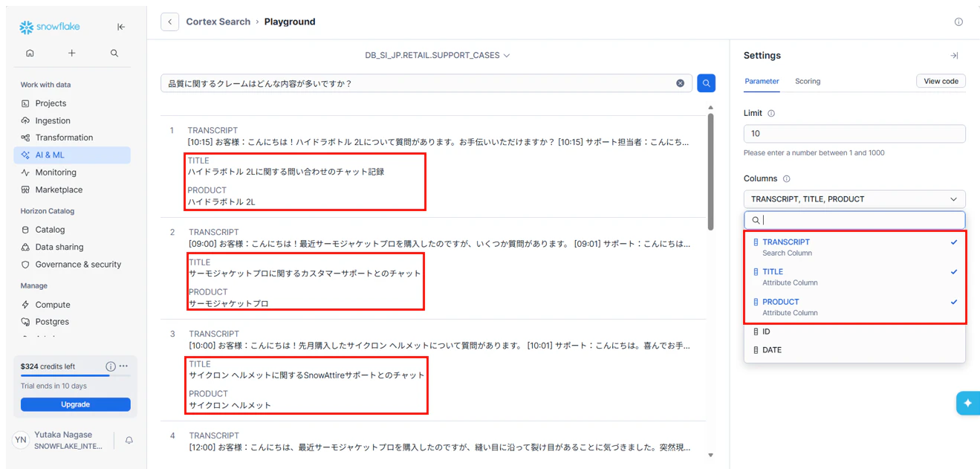This screenshot has height=469, width=980.
Task: Go back with the chevron button
Action: (169, 22)
